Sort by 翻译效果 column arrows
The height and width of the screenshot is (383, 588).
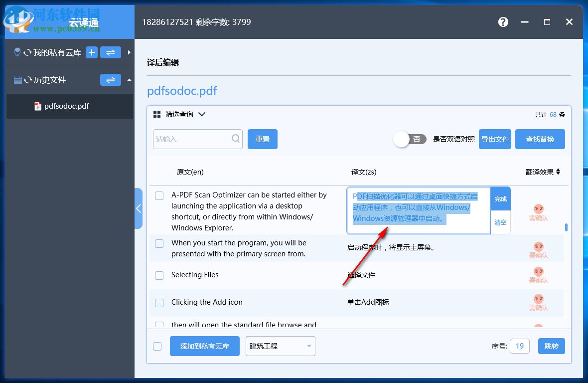tap(558, 172)
